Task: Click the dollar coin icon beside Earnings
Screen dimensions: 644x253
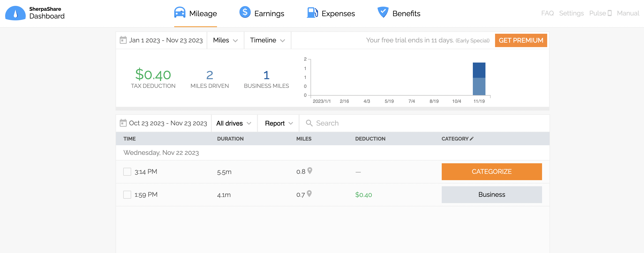Action: coord(245,12)
